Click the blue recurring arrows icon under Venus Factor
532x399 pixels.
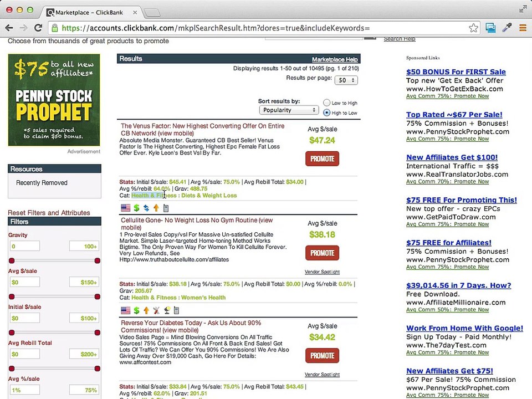pyautogui.click(x=146, y=208)
